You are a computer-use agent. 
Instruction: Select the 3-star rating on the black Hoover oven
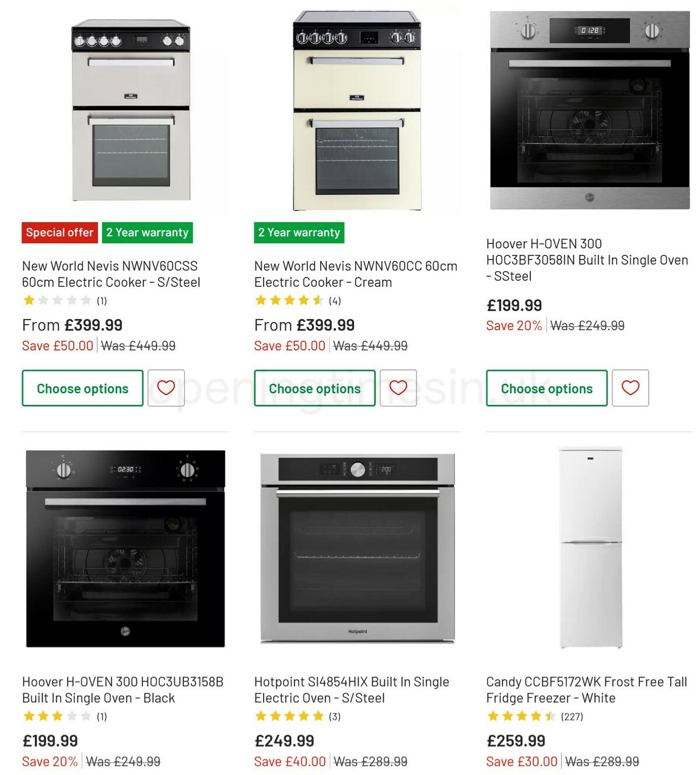[57, 716]
